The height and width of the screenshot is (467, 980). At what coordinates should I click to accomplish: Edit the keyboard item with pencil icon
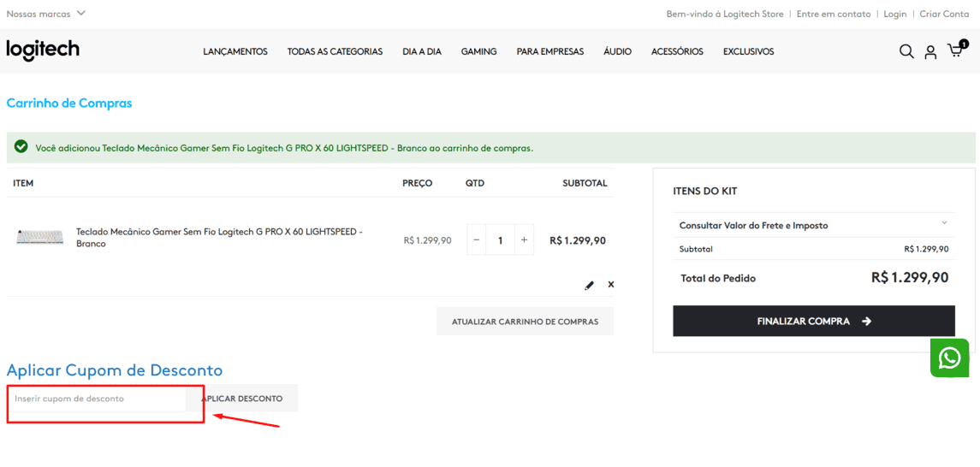(x=589, y=285)
